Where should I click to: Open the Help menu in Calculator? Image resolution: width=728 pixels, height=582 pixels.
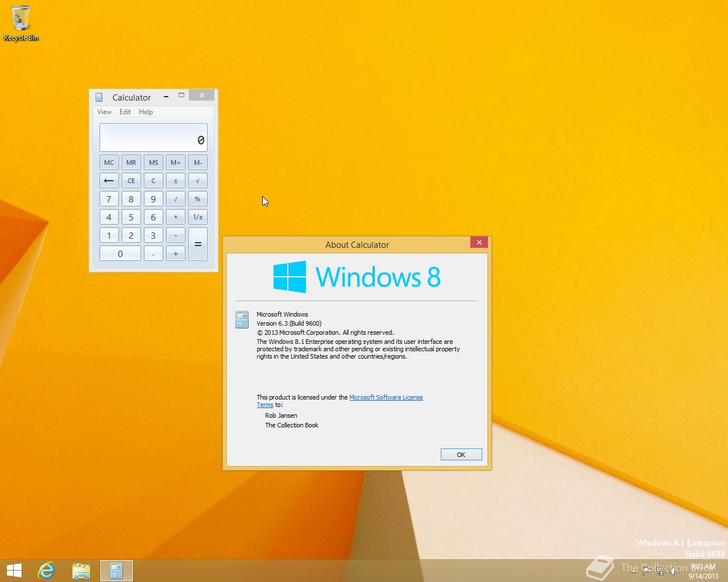[146, 112]
